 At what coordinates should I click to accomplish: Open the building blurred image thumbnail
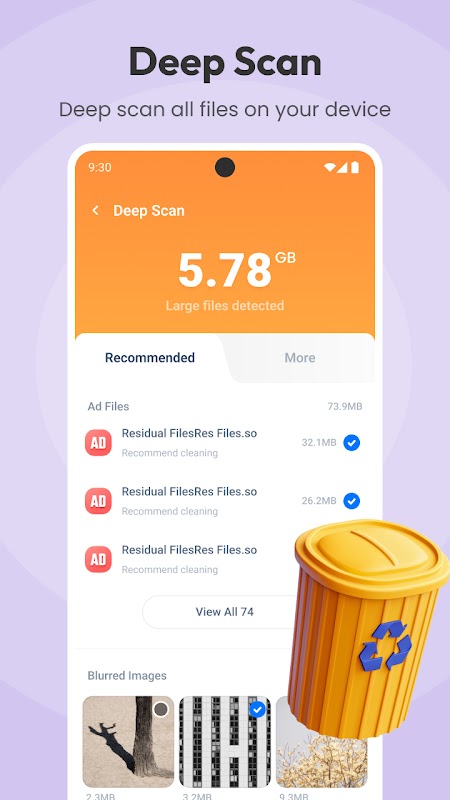[x=225, y=742]
